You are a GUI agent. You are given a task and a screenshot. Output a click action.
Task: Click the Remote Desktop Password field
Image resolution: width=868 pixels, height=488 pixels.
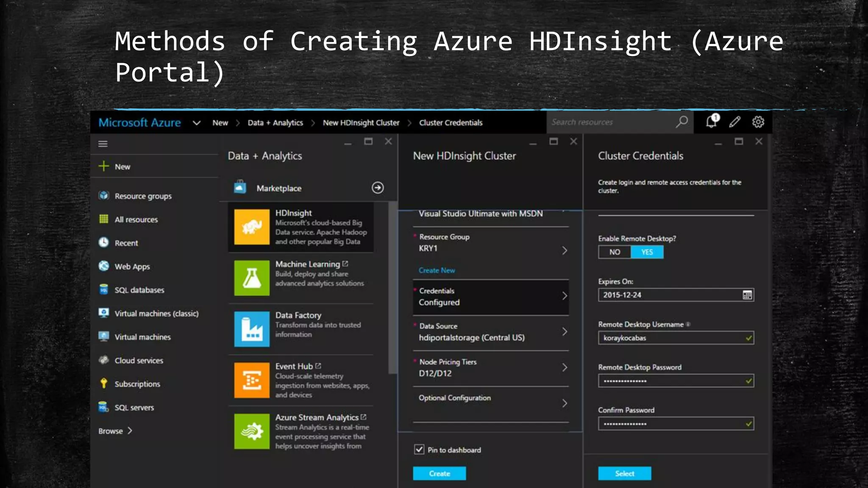tap(676, 381)
